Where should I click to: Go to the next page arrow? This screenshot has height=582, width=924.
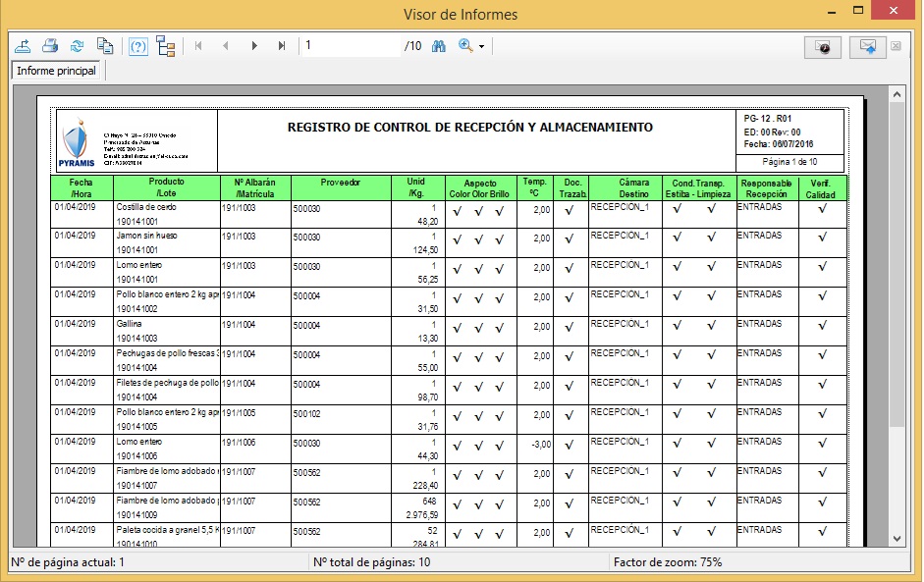254,46
